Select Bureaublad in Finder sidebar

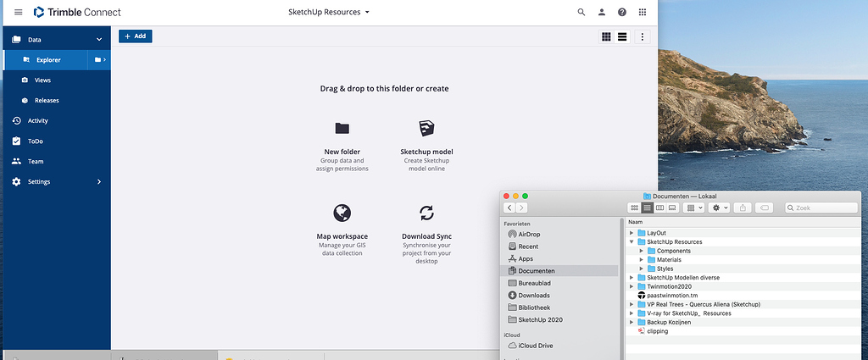560,283
